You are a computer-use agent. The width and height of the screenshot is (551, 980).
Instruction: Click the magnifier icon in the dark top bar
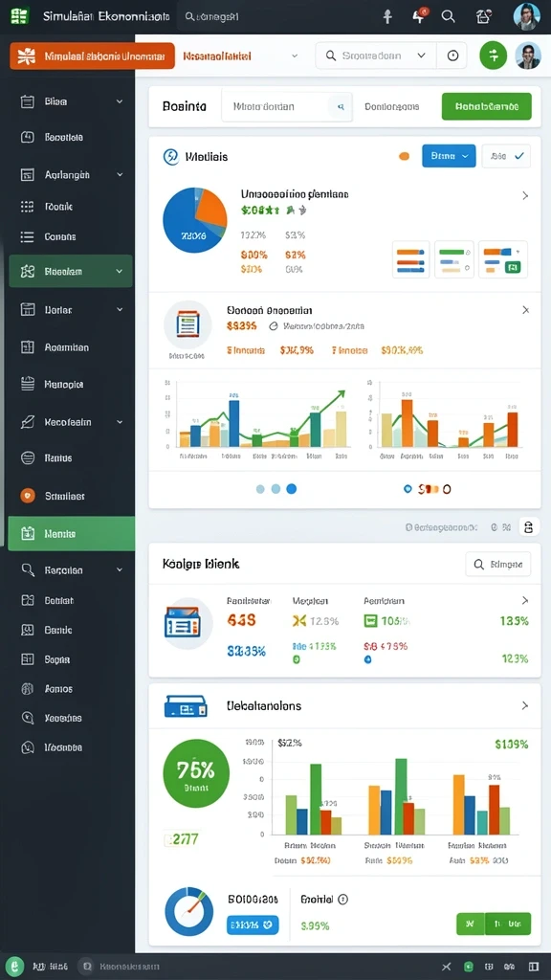448,17
